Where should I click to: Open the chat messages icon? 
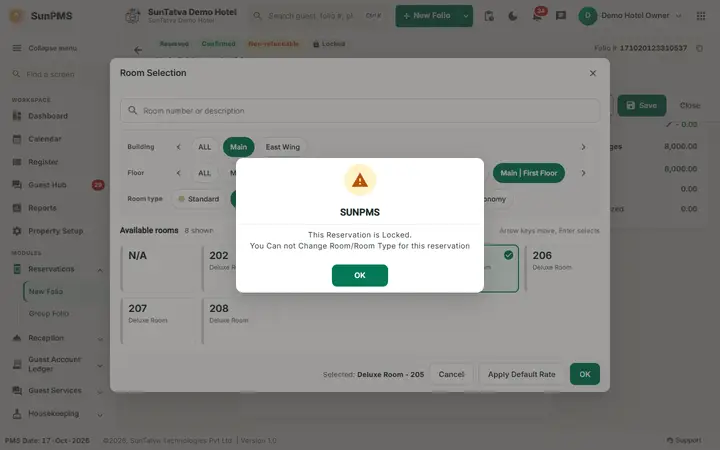pyautogui.click(x=561, y=16)
